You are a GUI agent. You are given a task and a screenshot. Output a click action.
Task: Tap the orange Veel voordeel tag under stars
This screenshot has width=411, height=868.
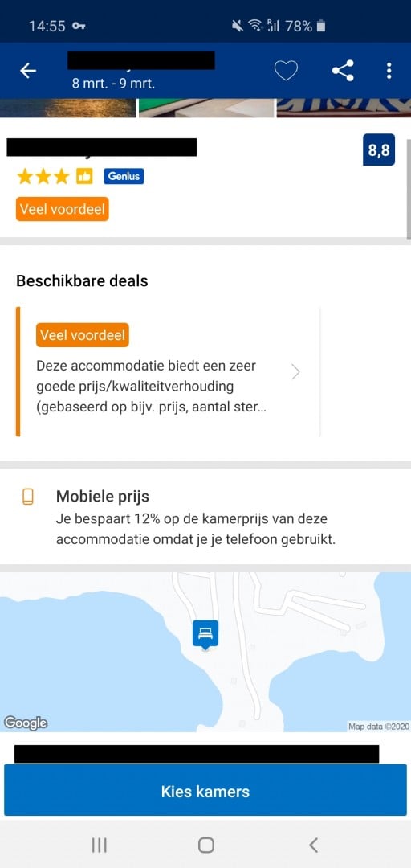tap(63, 209)
